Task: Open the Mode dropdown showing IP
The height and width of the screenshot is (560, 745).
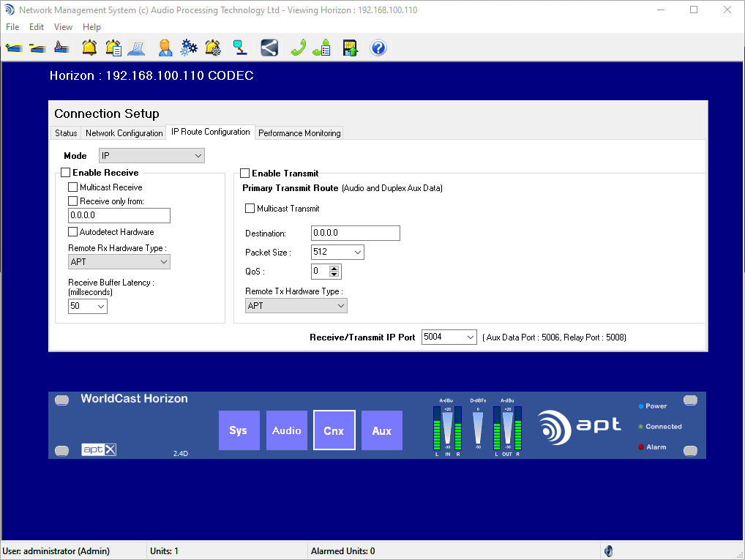Action: (x=151, y=156)
